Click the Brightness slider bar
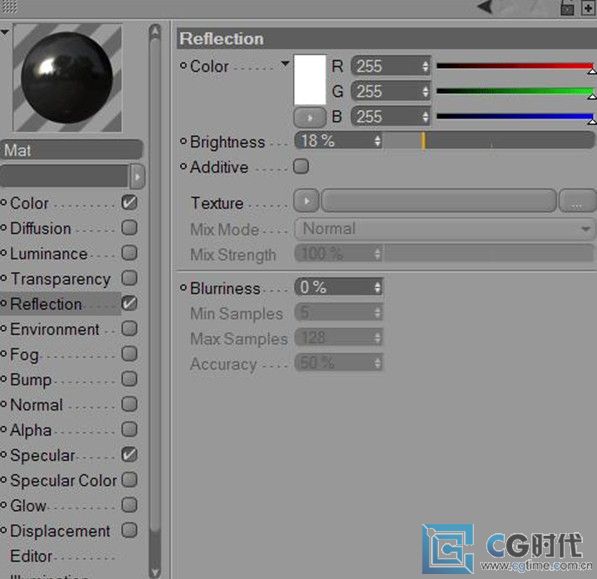Image resolution: width=597 pixels, height=579 pixels. coord(489,140)
